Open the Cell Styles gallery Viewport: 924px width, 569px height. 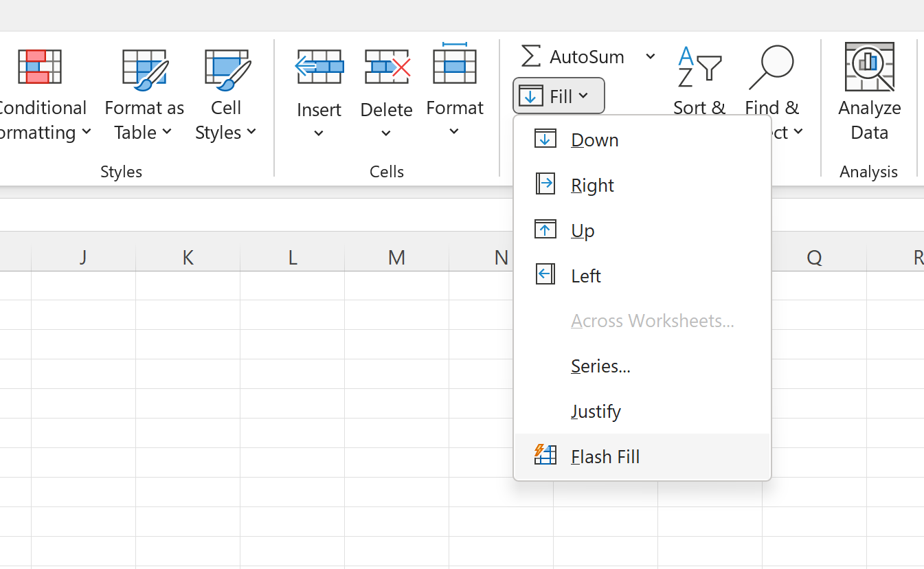[x=226, y=67]
